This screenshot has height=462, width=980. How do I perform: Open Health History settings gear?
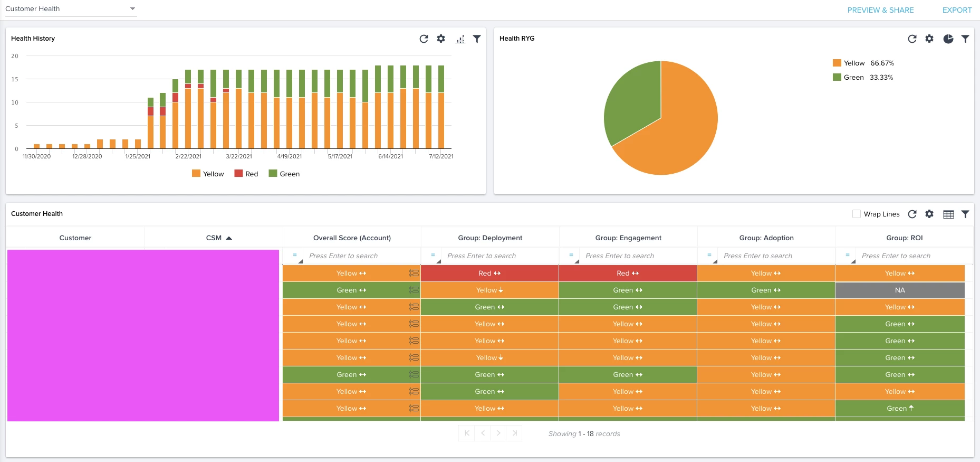[x=441, y=39]
